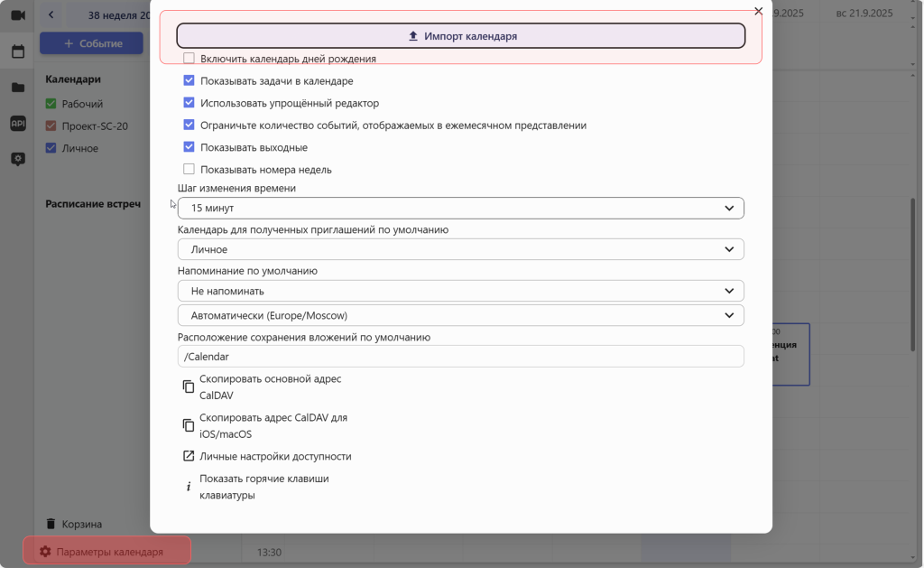Image resolution: width=924 pixels, height=568 pixels.
Task: Open Корзина in the calendar sidebar
Action: tap(81, 524)
